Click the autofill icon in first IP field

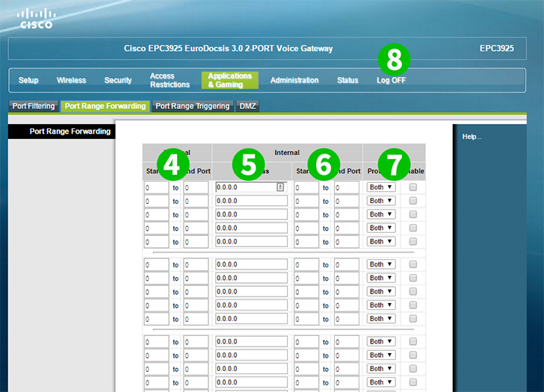[x=280, y=187]
